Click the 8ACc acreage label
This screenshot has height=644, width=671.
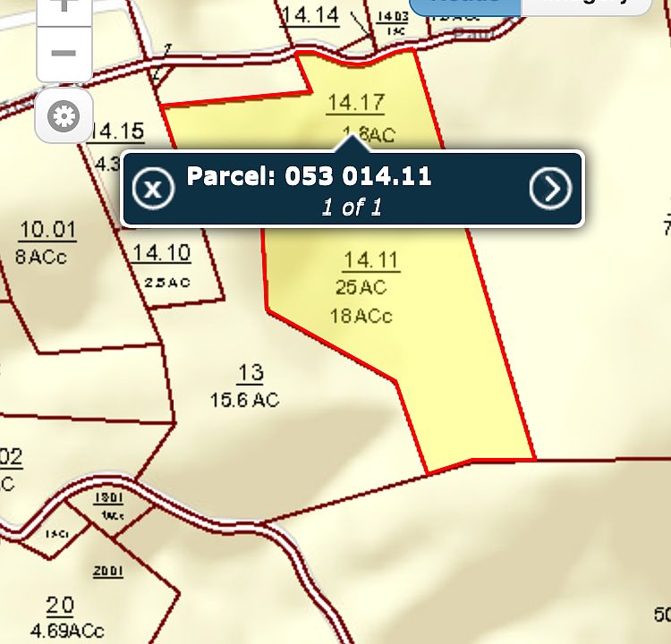click(x=41, y=257)
